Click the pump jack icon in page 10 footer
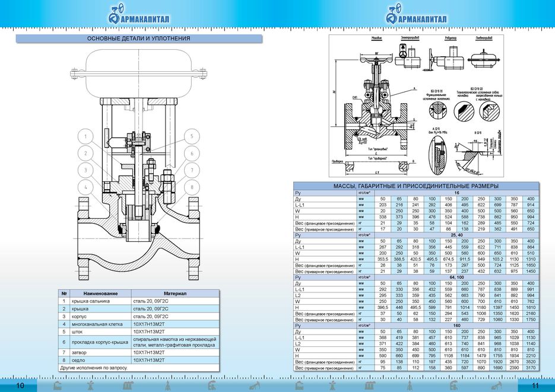The image size is (555, 392). coord(254,385)
